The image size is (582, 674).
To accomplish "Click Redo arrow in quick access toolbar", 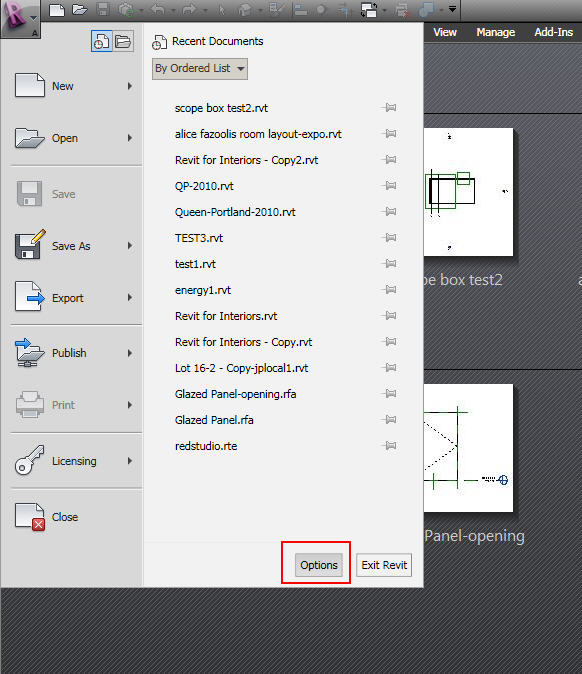I will coord(189,9).
